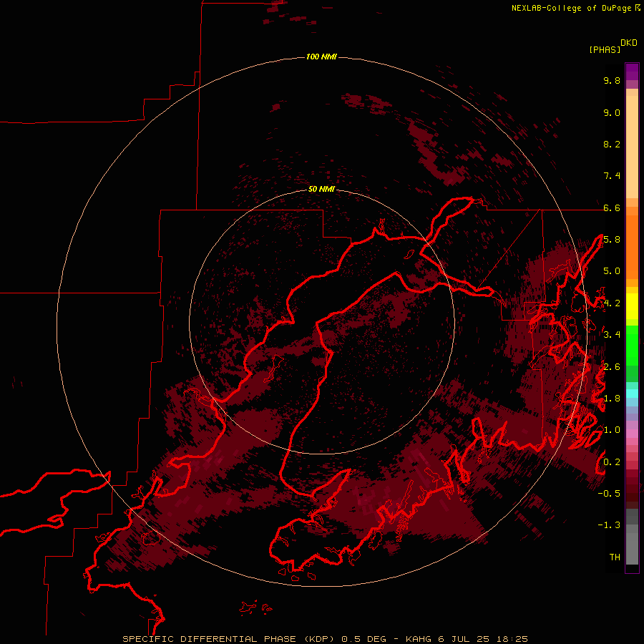Click the 9.0 value on color scale
Viewport: 644px width, 644px height.
(x=612, y=112)
